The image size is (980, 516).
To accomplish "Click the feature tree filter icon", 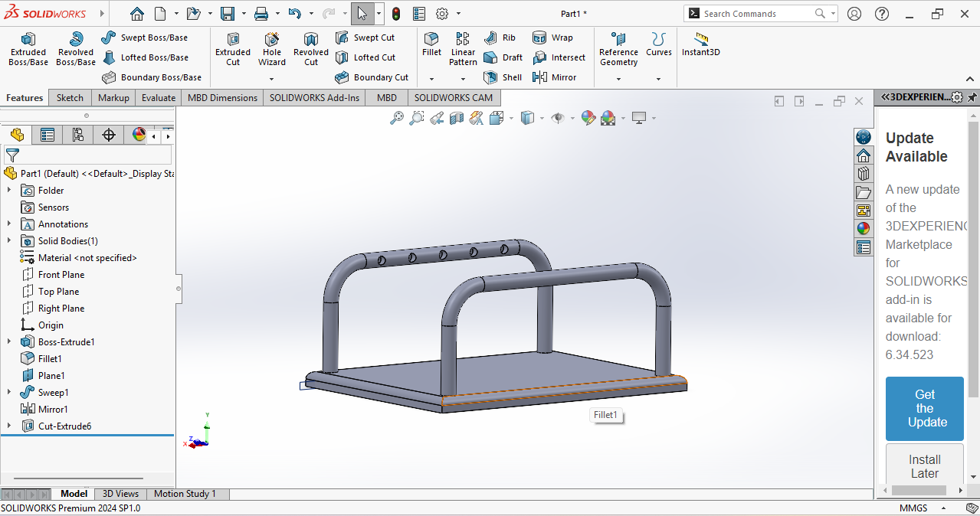I will coord(12,155).
